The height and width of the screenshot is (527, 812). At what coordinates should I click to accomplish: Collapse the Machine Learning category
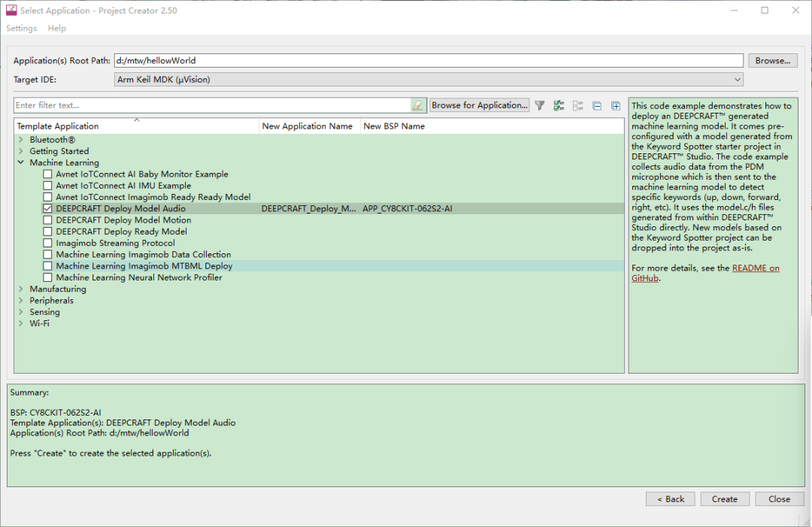[21, 162]
